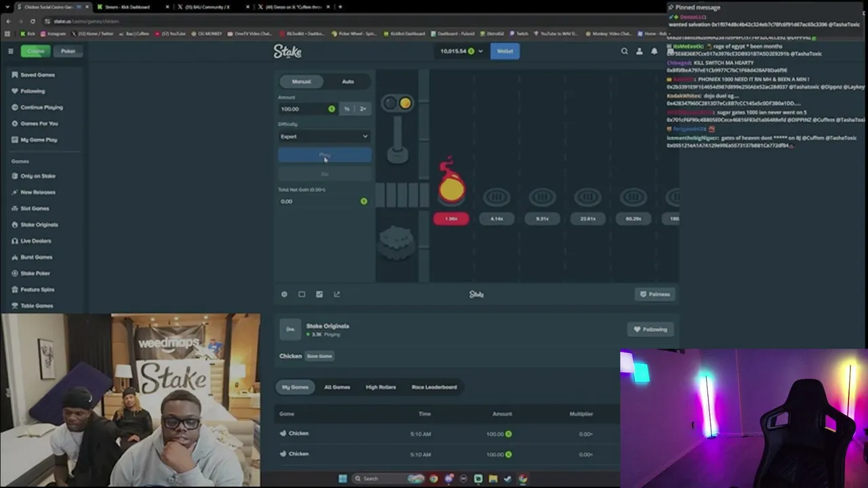Switch to Poker section
This screenshot has height=488, width=868.
pos(68,51)
